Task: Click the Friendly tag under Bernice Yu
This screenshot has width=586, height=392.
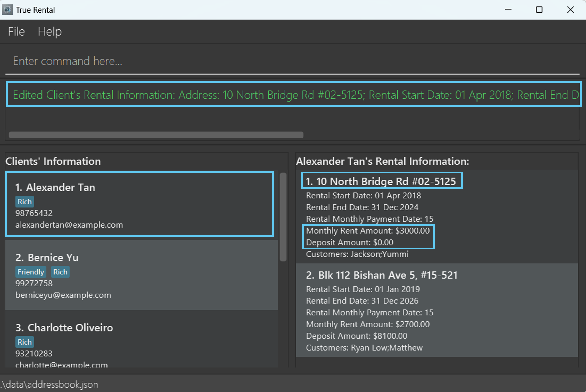Action: pyautogui.click(x=31, y=272)
